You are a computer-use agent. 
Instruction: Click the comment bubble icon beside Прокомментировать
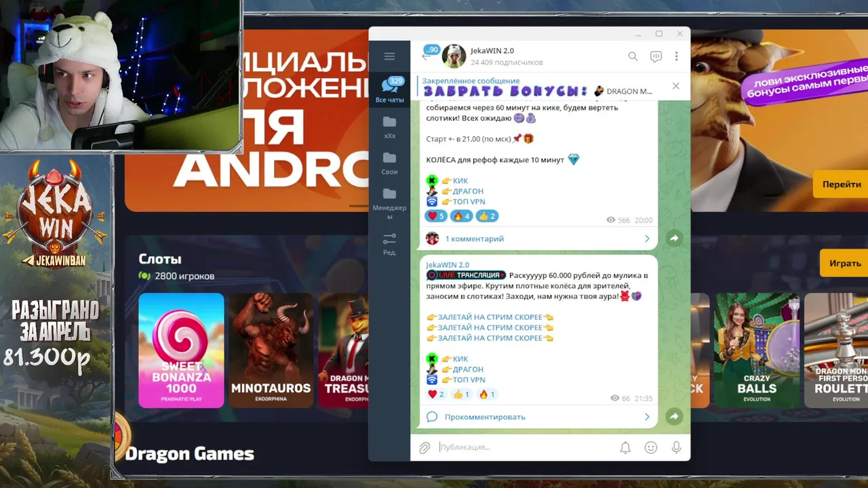[432, 417]
